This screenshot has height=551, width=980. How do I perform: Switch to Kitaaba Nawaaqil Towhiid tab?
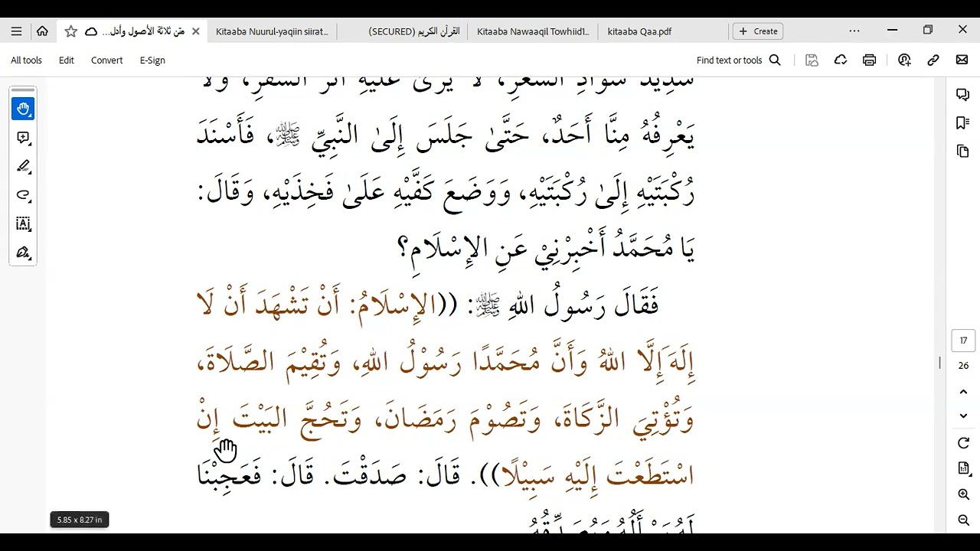coord(534,31)
